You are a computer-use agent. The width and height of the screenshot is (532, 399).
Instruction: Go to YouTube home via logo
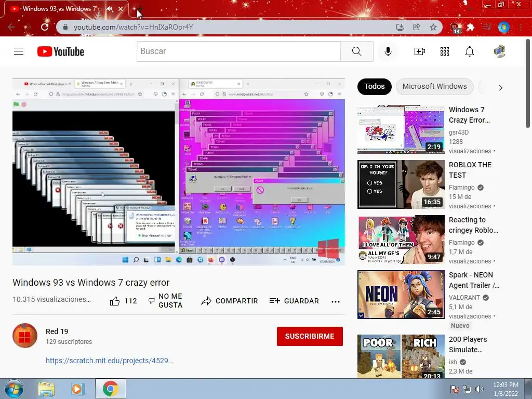tap(61, 51)
